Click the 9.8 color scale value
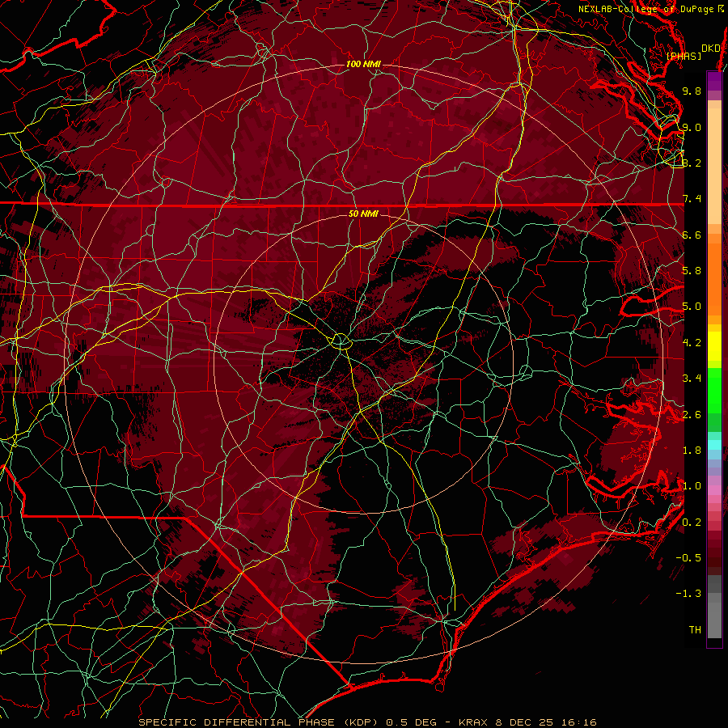 tap(692, 91)
